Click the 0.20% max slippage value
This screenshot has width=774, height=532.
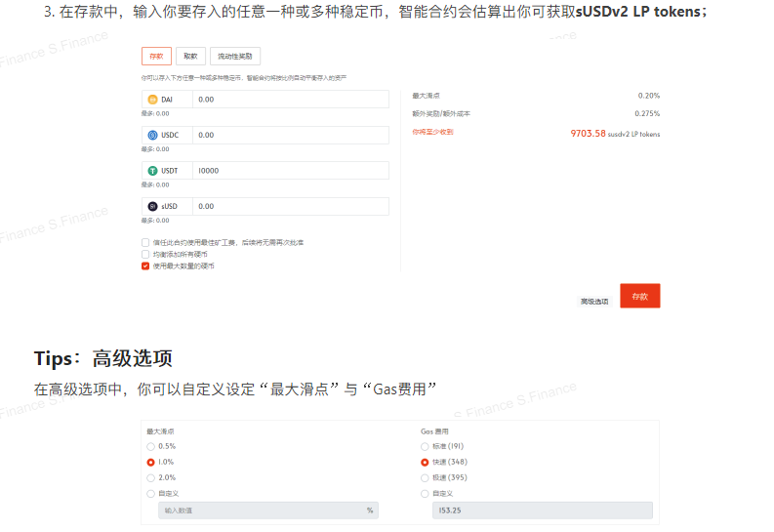tap(649, 96)
